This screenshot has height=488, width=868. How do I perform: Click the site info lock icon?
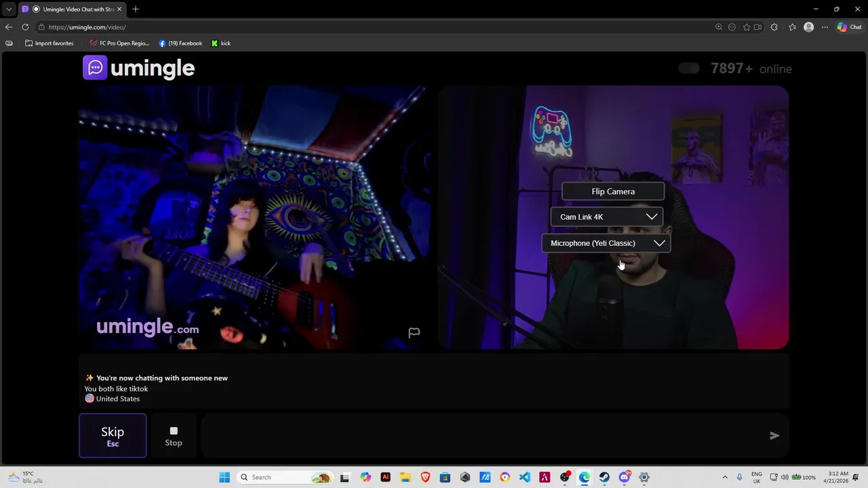pyautogui.click(x=41, y=27)
